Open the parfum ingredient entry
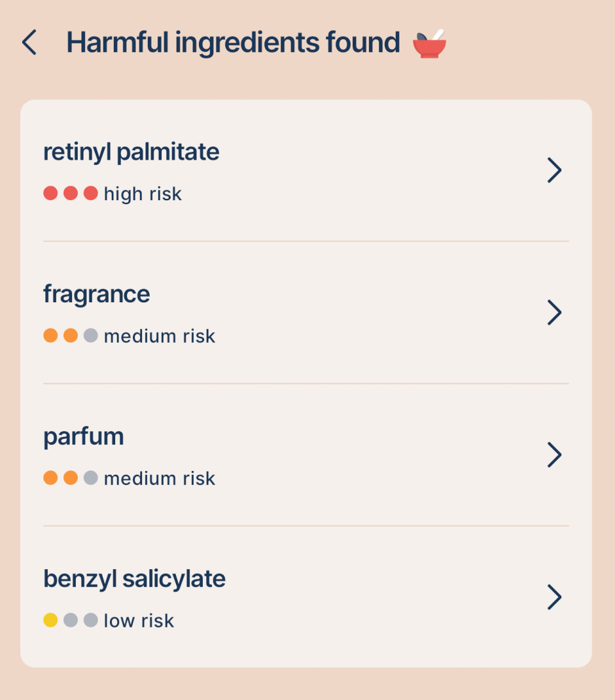The image size is (615, 700). click(84, 436)
